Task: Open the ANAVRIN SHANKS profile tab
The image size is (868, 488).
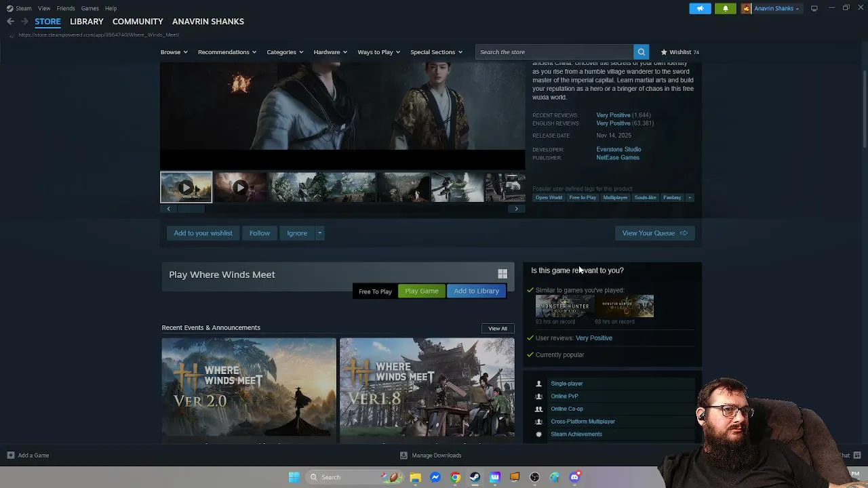Action: tap(208, 22)
